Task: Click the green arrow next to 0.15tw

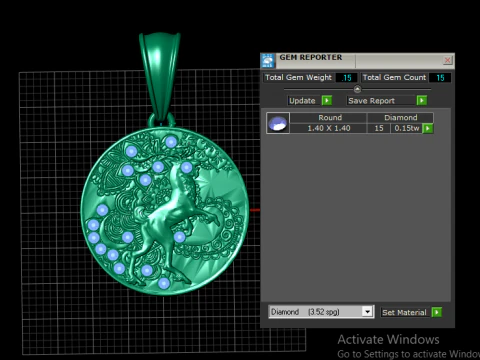Action: (428, 128)
